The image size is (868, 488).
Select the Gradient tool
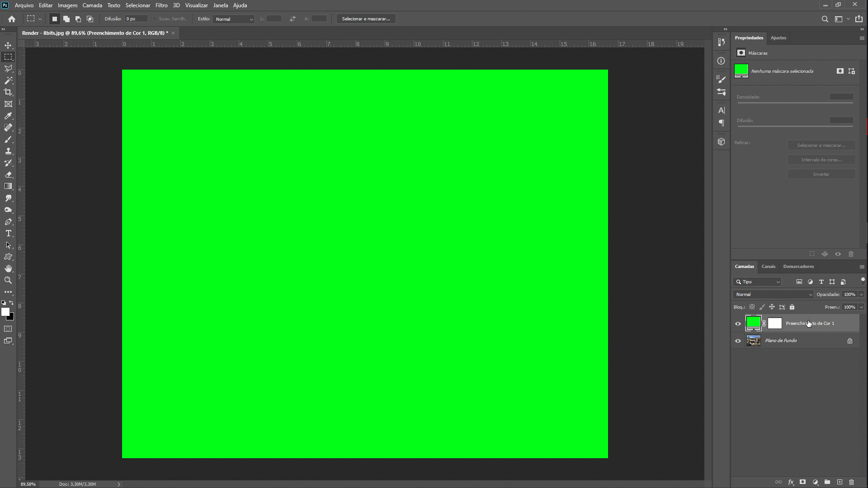click(8, 186)
